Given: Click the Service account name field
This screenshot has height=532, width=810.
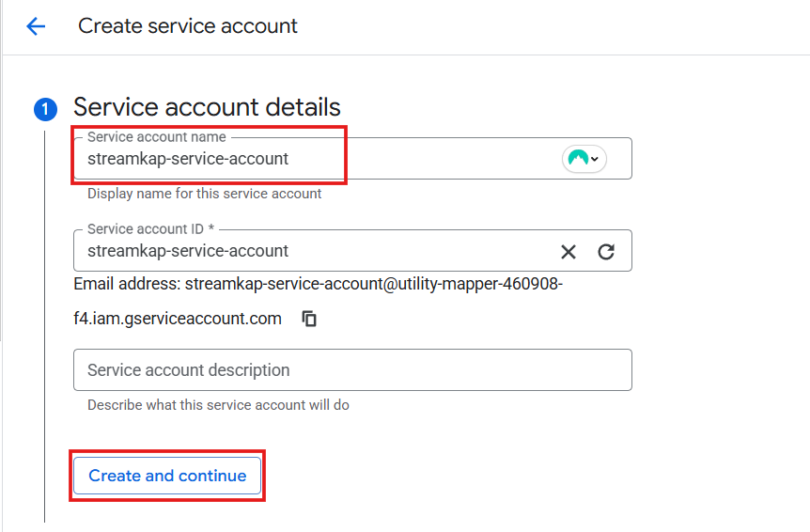Looking at the screenshot, I should coord(352,159).
